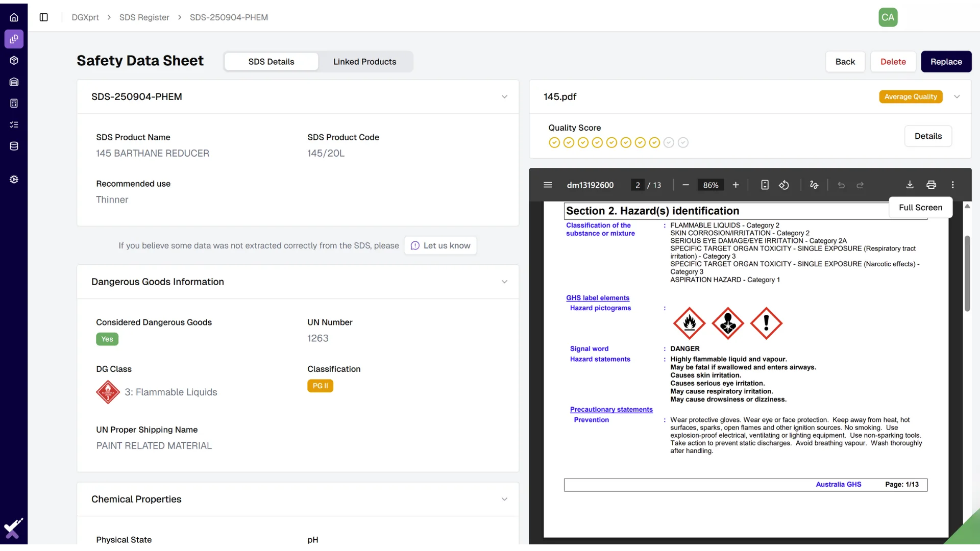Click the Thinner recommended use value
Viewport: 980px width, 551px height.
(112, 200)
